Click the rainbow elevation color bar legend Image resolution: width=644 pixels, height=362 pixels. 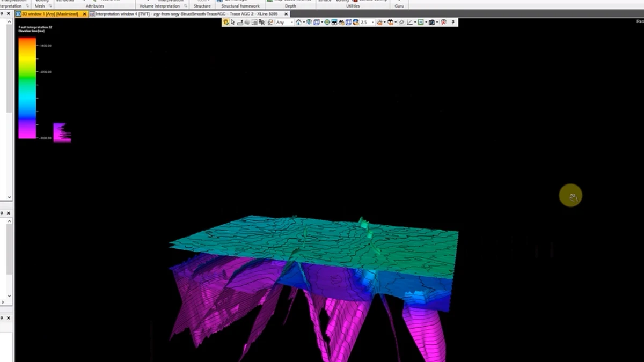27,88
